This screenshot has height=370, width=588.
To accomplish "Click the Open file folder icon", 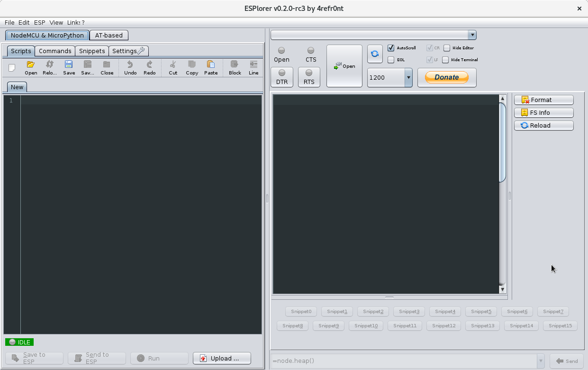I will (x=31, y=65).
